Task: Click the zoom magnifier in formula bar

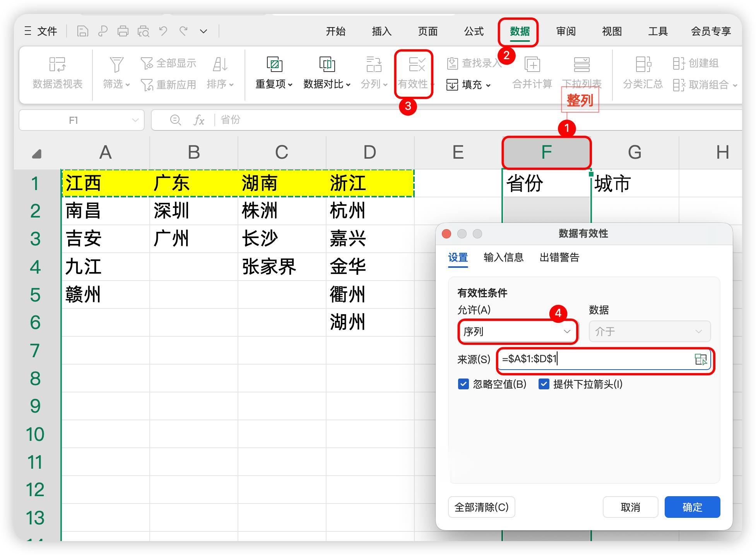Action: click(x=175, y=120)
